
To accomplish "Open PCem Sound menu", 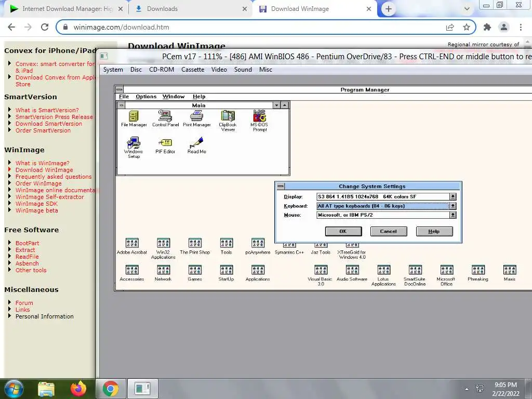I will coord(243,70).
